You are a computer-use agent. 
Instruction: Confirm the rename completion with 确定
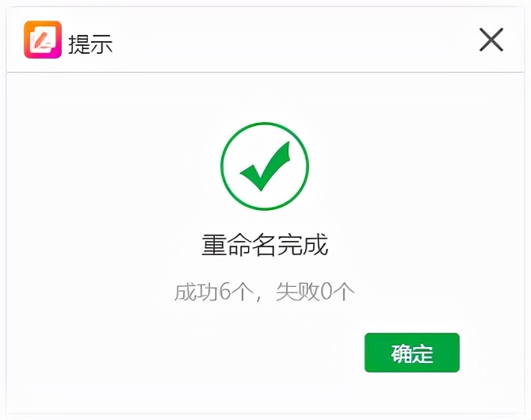pos(412,353)
